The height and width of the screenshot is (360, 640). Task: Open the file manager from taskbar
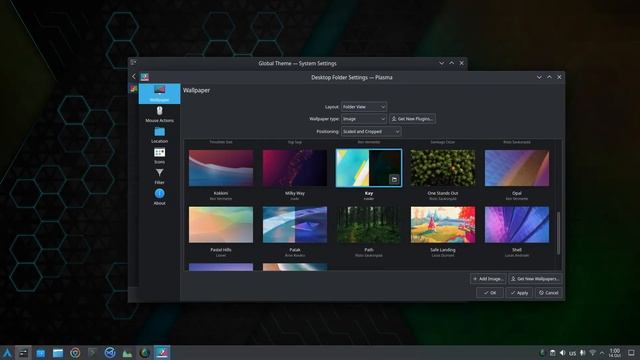[x=58, y=353]
